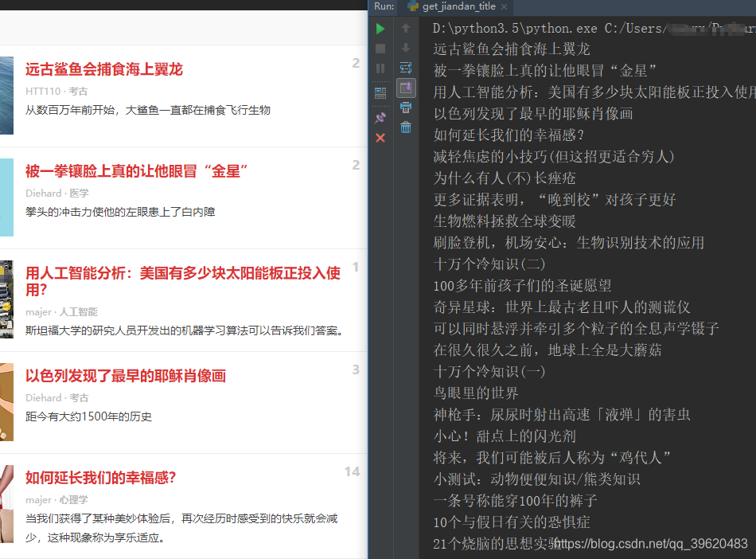Click console line 十万个冷知识(一)

tap(489, 371)
